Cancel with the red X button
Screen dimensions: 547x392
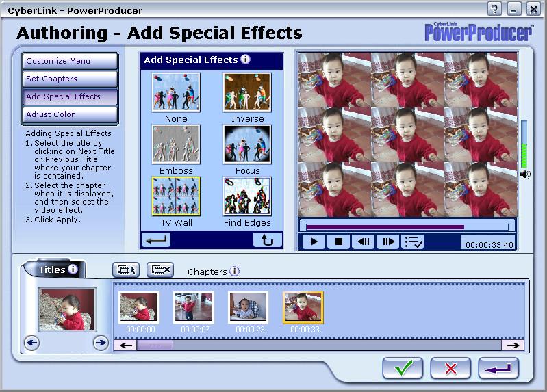450,369
